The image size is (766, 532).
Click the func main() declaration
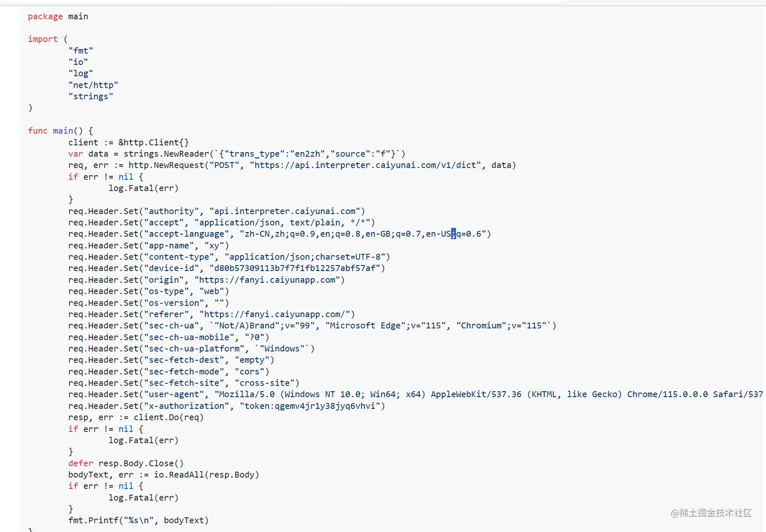coord(60,131)
